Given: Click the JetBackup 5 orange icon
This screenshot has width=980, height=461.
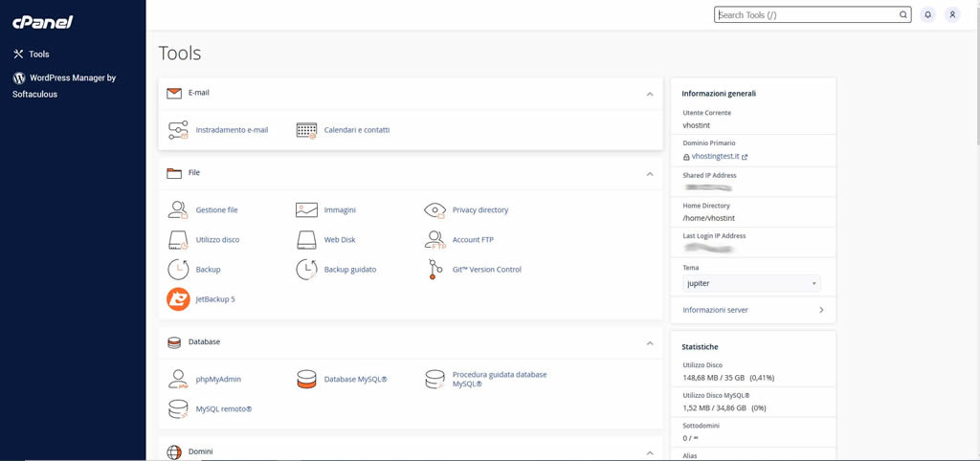Looking at the screenshot, I should click(178, 299).
